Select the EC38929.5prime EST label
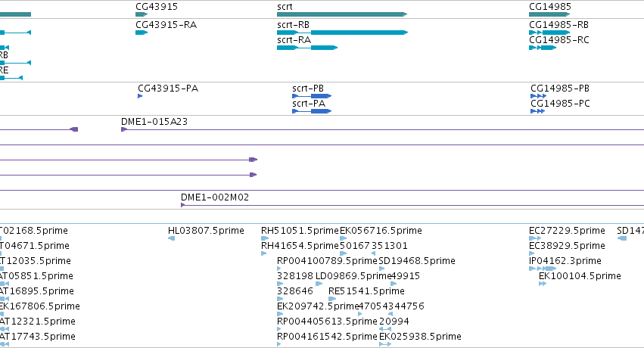This screenshot has height=348, width=644. point(568,246)
